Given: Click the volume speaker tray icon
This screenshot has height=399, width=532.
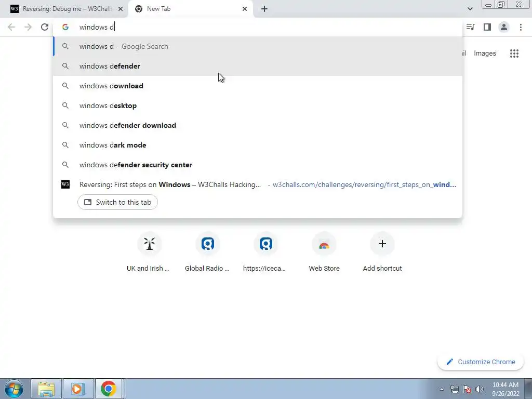Looking at the screenshot, I should 480,389.
